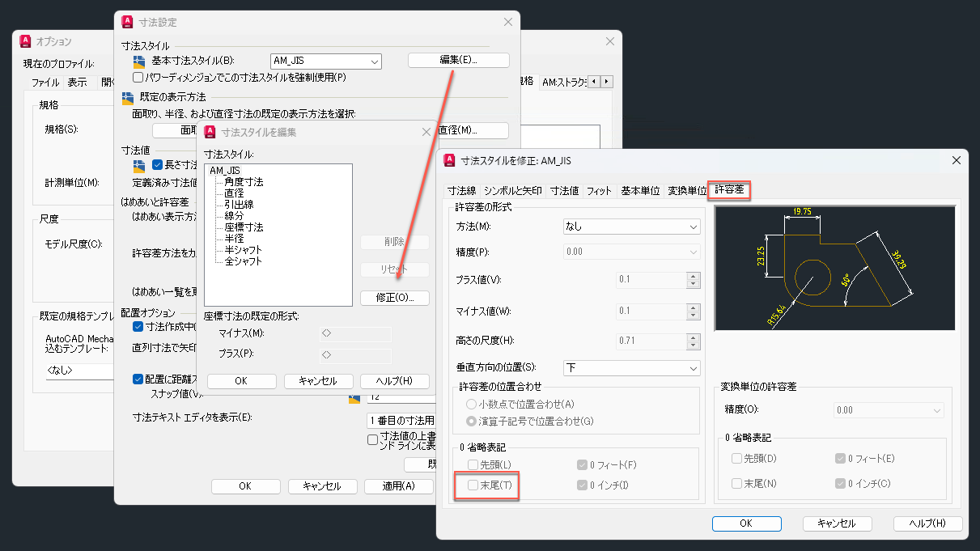The image size is (980, 551).
Task: Switch to the フィット tab
Action: pos(600,191)
